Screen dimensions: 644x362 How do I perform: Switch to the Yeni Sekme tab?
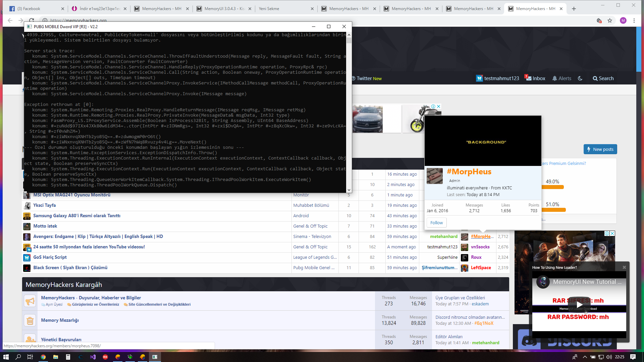285,9
